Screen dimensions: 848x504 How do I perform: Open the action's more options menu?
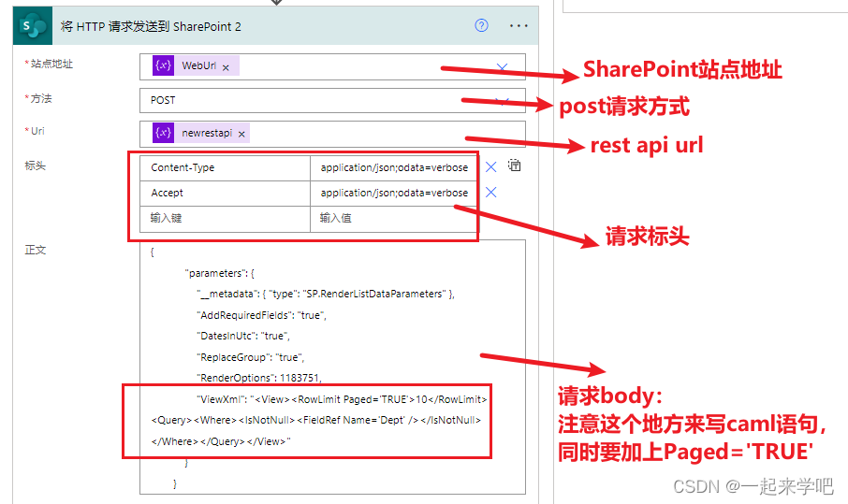click(x=519, y=26)
